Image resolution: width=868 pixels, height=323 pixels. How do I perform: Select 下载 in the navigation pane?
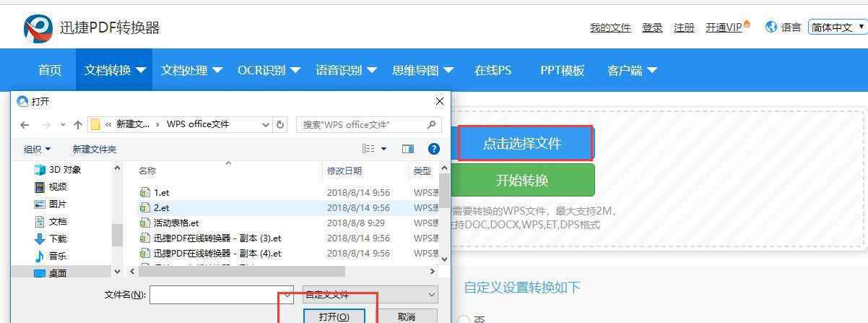pos(51,238)
